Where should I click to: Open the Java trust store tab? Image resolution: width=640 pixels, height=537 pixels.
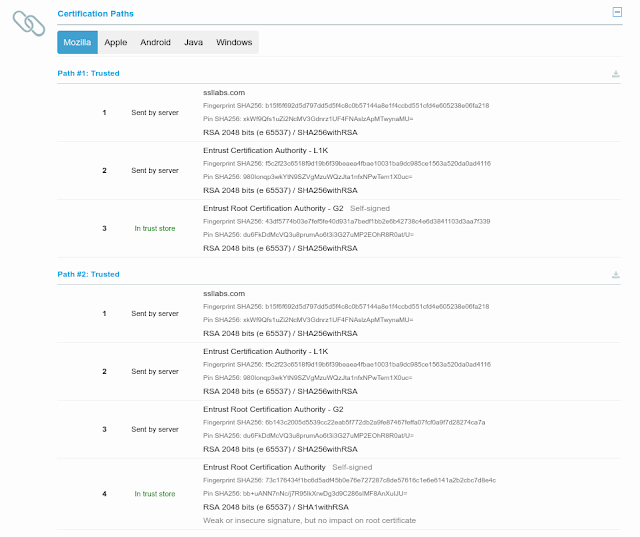[193, 42]
